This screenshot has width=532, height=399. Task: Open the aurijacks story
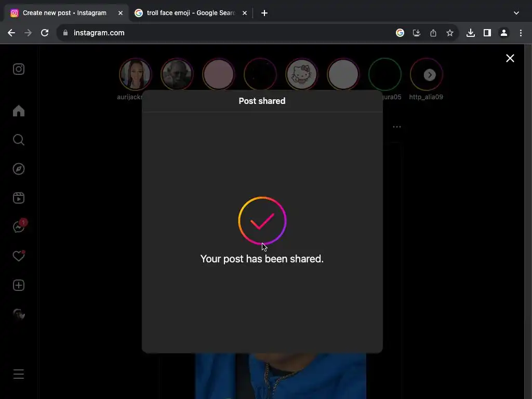coord(136,74)
